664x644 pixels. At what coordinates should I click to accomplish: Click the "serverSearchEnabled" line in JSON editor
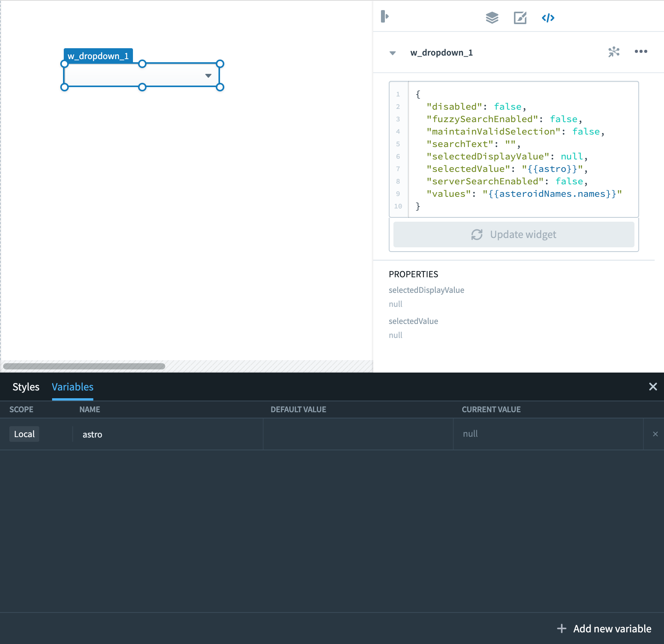click(x=507, y=181)
